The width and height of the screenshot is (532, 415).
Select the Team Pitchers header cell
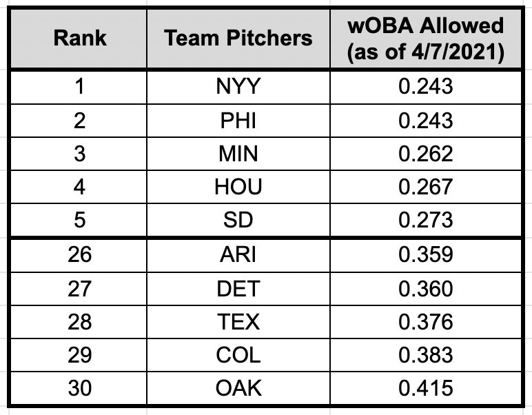coord(238,38)
